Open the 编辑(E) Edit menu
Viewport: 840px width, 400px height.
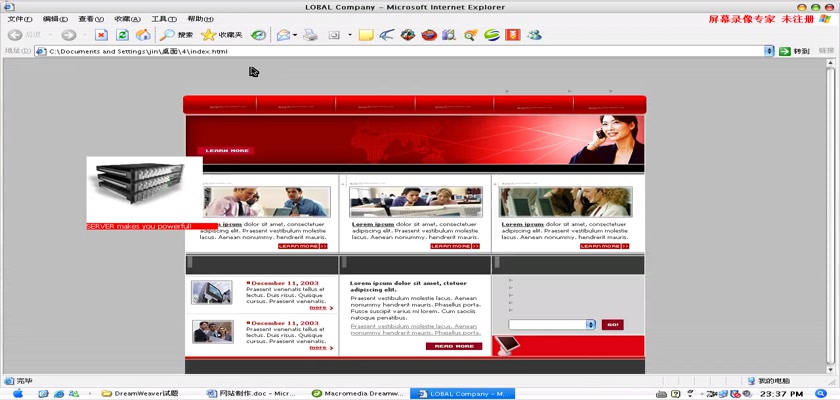55,19
